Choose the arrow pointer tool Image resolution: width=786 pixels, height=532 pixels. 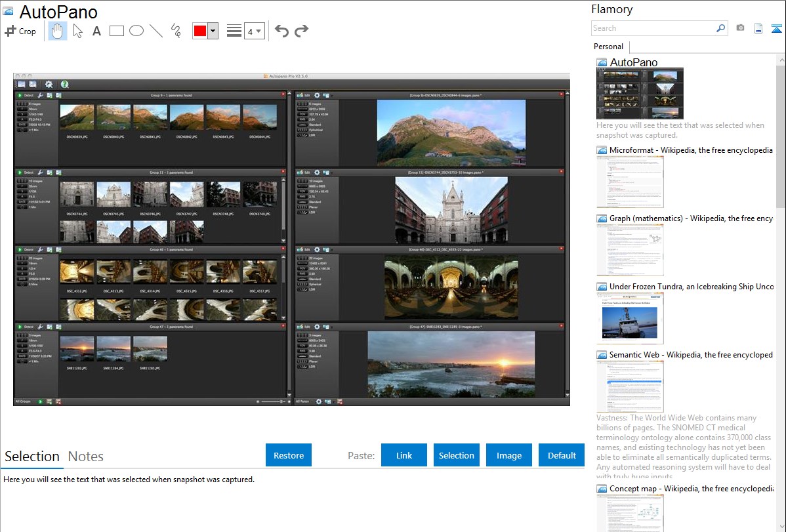coord(77,31)
